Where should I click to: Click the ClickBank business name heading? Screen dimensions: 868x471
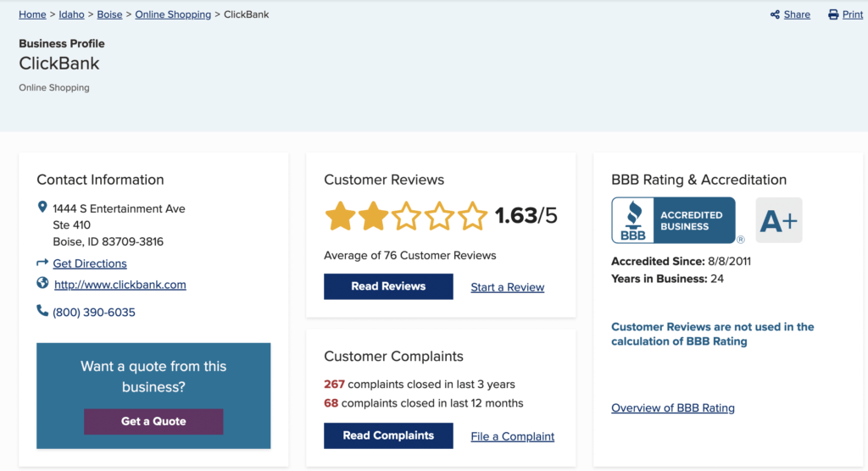tap(59, 64)
